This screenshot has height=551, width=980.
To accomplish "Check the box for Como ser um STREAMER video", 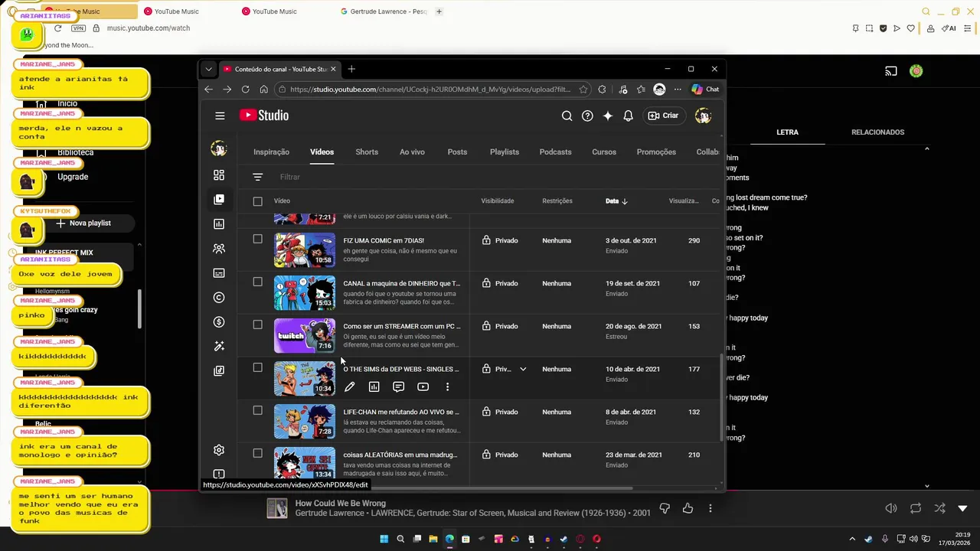I will point(257,324).
